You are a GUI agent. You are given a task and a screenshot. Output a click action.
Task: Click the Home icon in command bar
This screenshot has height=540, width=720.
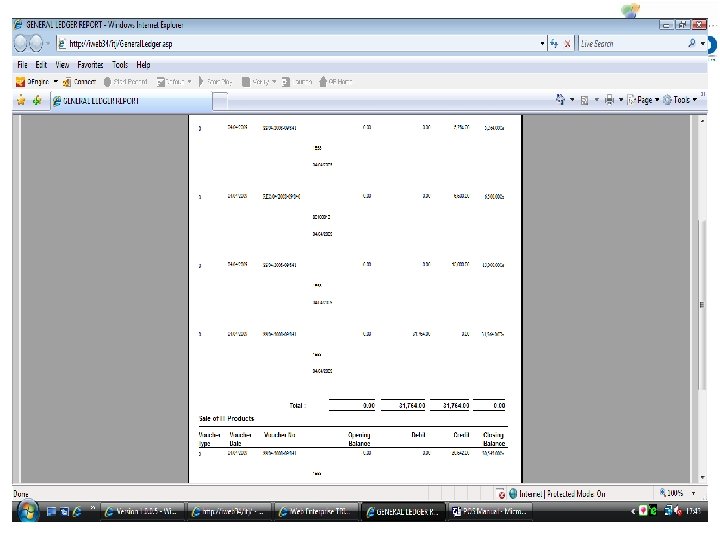point(560,99)
